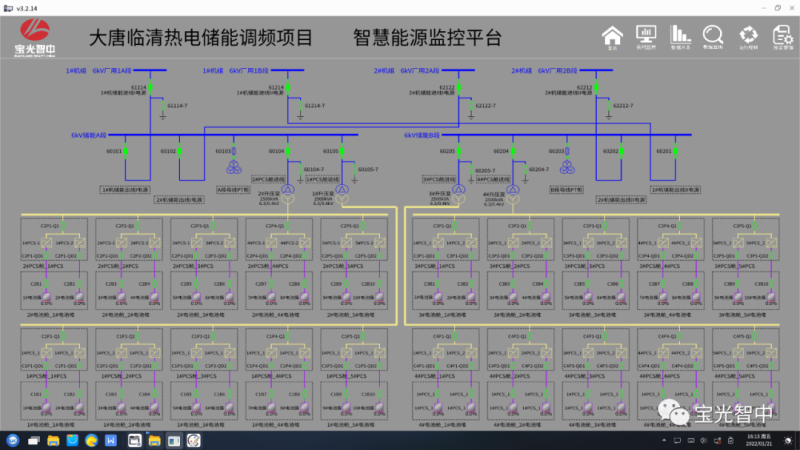Click the 2#PCS舱进线 label box
Screen dimensions: 800x450
[267, 180]
